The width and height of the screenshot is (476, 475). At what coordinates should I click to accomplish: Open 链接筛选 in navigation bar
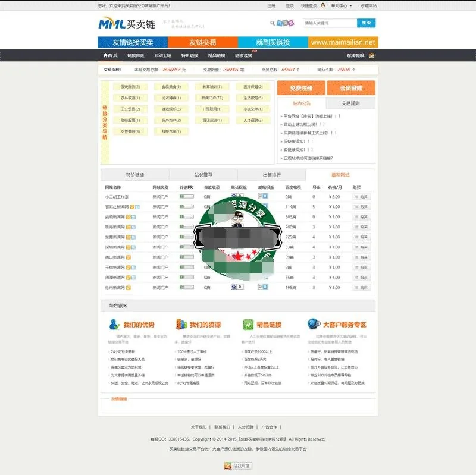tap(136, 55)
